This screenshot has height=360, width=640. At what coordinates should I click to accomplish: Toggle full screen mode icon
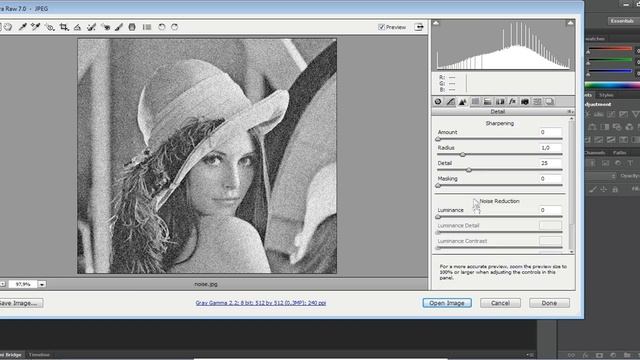click(x=419, y=27)
